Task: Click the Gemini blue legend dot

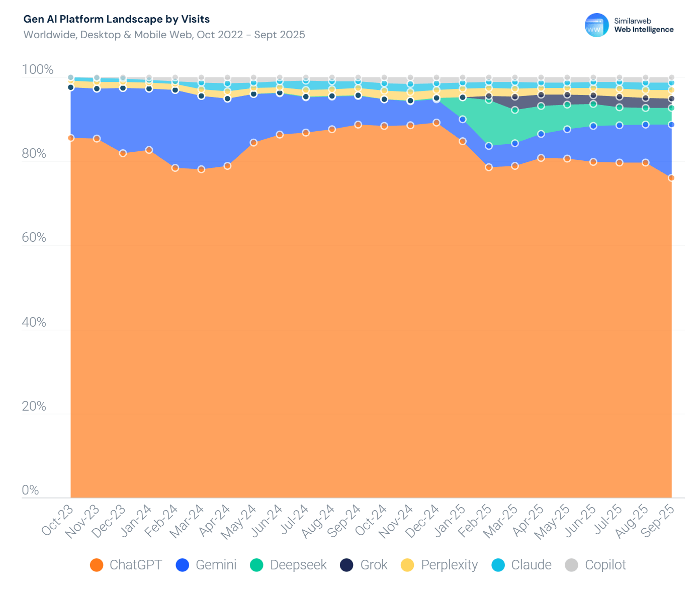Action: (x=182, y=565)
